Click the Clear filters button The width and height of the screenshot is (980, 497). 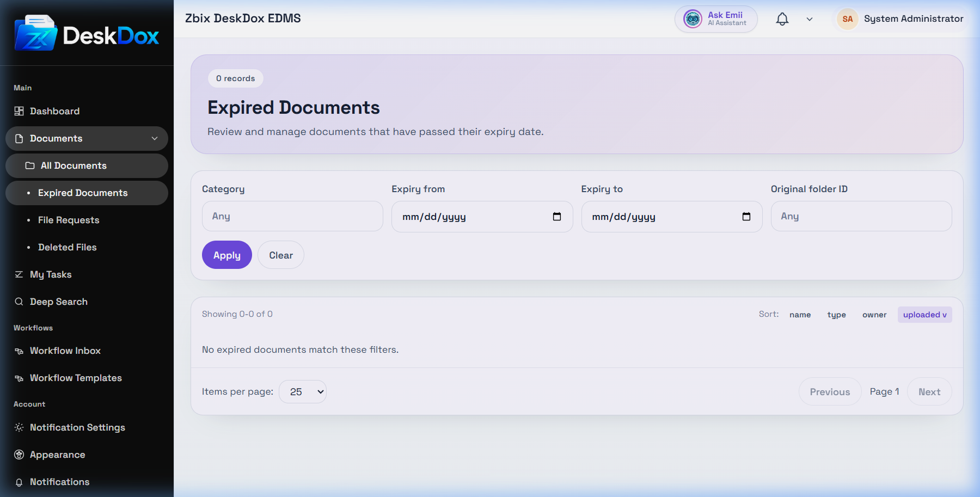pyautogui.click(x=281, y=255)
